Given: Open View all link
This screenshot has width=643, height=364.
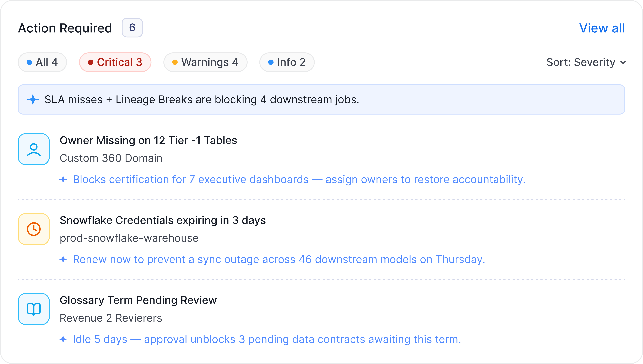Looking at the screenshot, I should point(602,28).
